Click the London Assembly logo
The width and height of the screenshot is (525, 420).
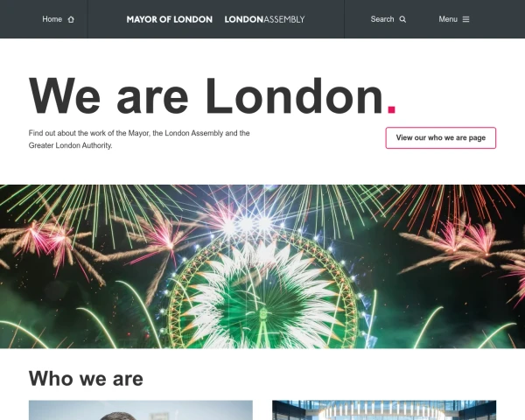[x=264, y=19]
